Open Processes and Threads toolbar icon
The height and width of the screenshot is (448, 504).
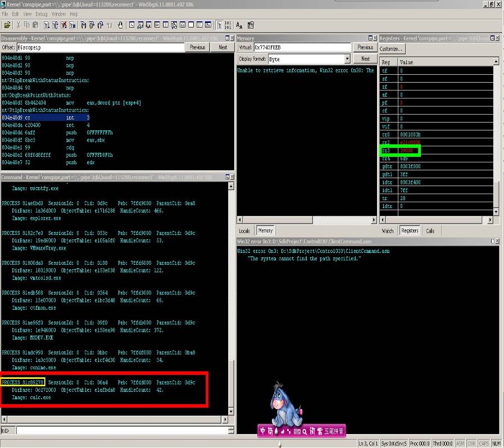[199, 25]
